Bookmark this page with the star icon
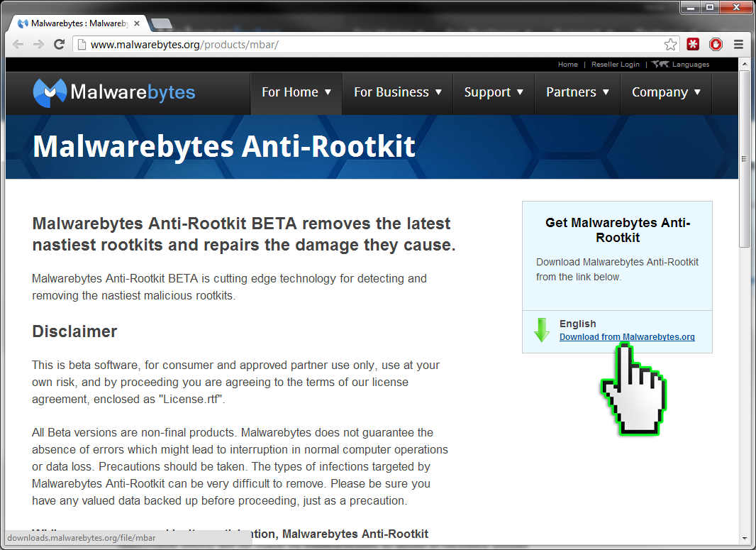The height and width of the screenshot is (550, 756). click(x=670, y=45)
